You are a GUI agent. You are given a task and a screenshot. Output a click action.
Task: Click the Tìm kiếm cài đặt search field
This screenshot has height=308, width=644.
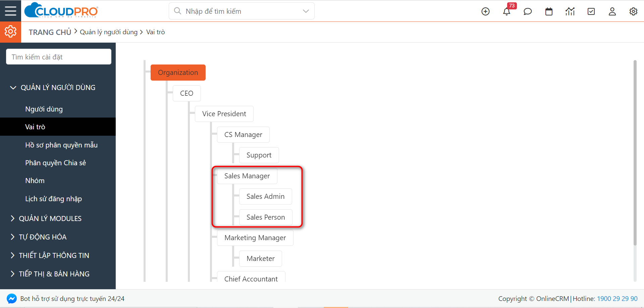point(59,57)
